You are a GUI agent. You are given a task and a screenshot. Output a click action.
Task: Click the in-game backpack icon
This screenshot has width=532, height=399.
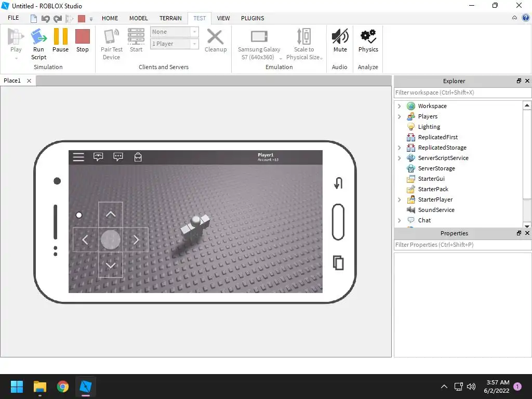tap(138, 157)
